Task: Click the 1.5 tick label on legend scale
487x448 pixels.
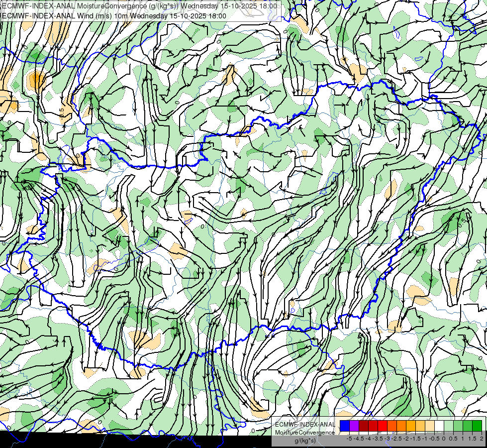Action: (473, 439)
